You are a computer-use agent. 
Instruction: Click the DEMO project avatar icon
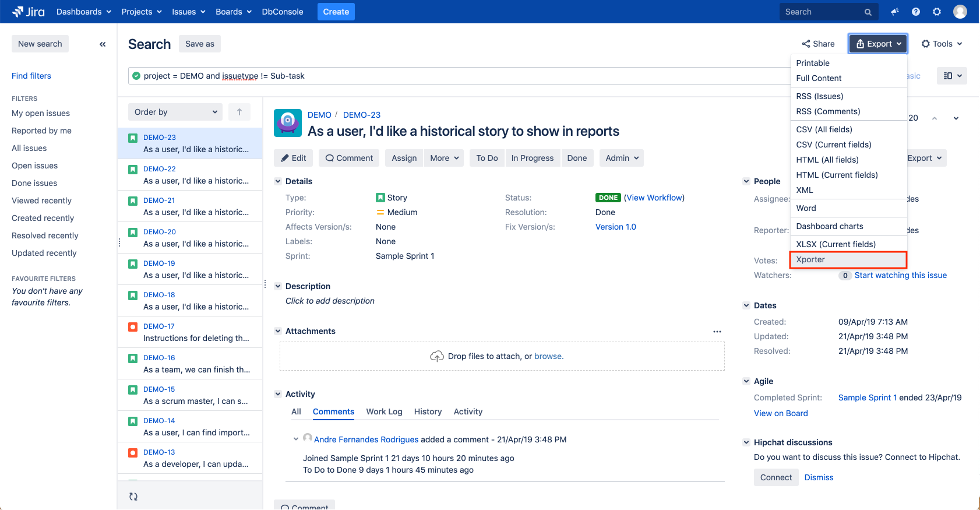pos(288,123)
